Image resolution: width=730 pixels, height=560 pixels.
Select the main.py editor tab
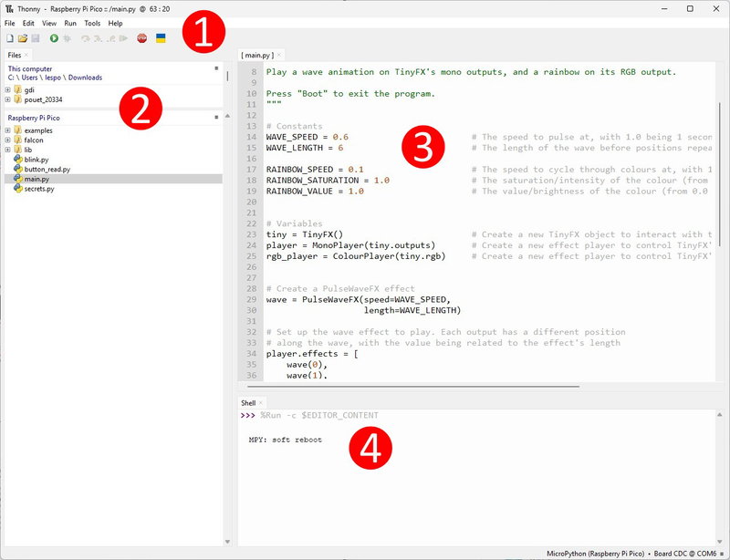(257, 55)
